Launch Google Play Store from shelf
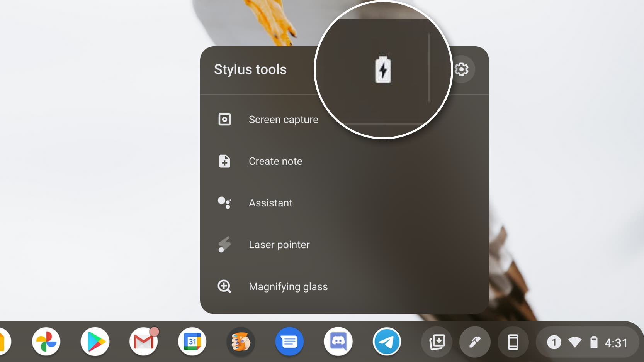Viewport: 644px width, 362px height. [x=95, y=342]
